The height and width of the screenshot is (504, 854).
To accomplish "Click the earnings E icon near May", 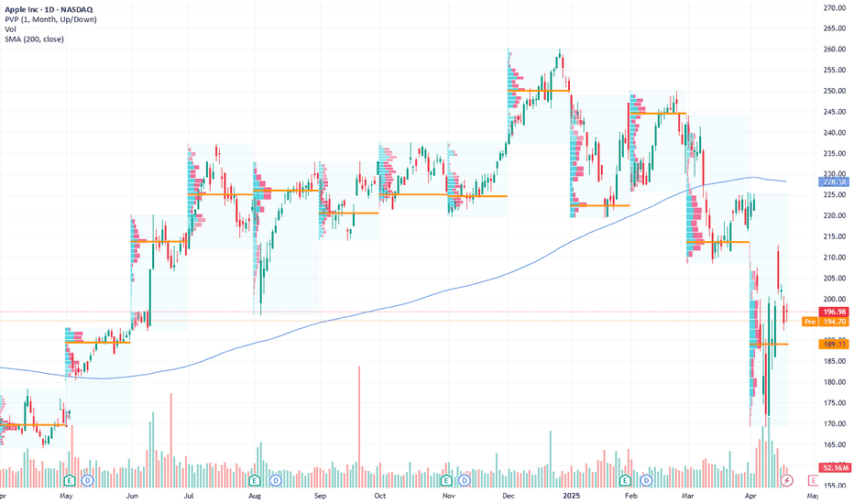I will pyautogui.click(x=69, y=480).
